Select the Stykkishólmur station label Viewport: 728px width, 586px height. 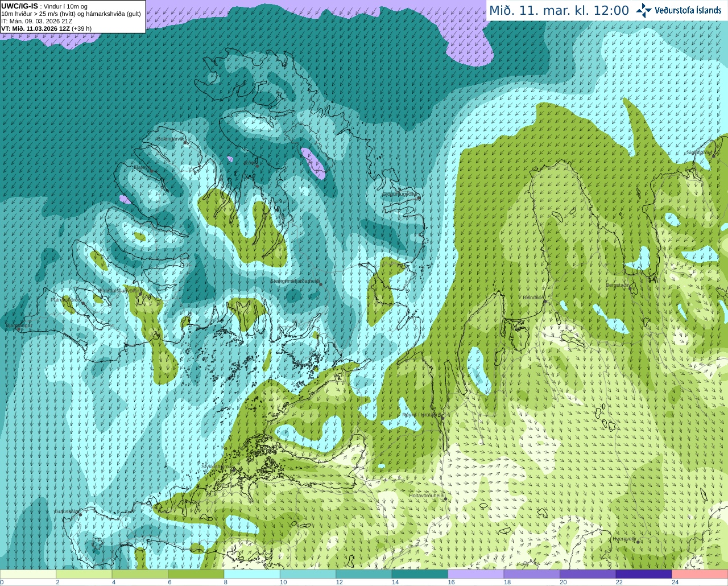click(218, 467)
